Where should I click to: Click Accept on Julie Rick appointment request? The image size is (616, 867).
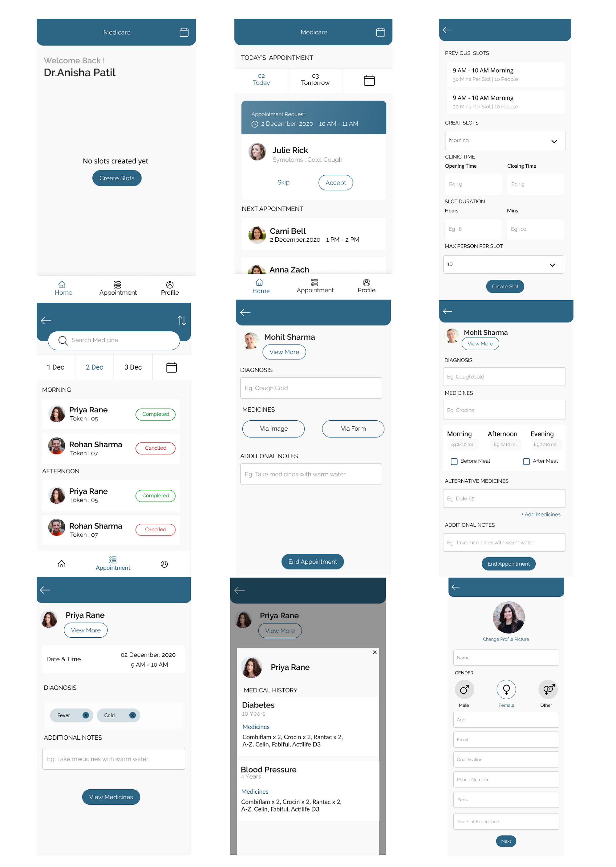point(335,182)
